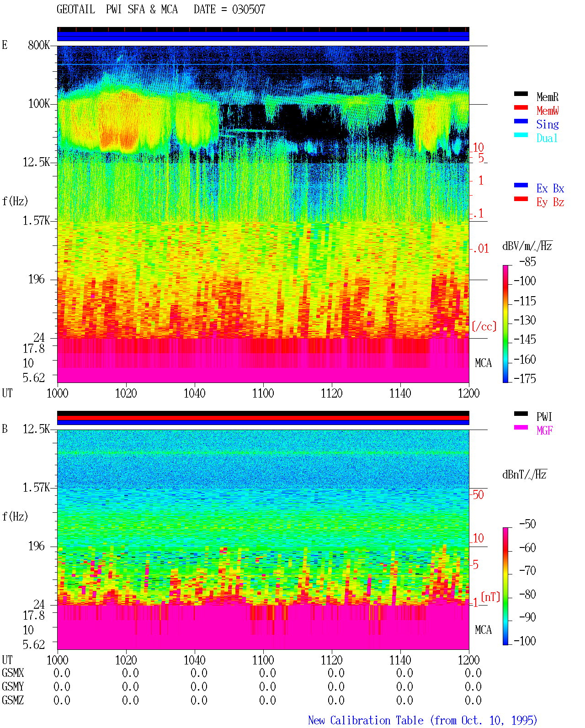The width and height of the screenshot is (585, 728).
Task: Click the f(Hz) axis label of E panel
Action: (15, 201)
